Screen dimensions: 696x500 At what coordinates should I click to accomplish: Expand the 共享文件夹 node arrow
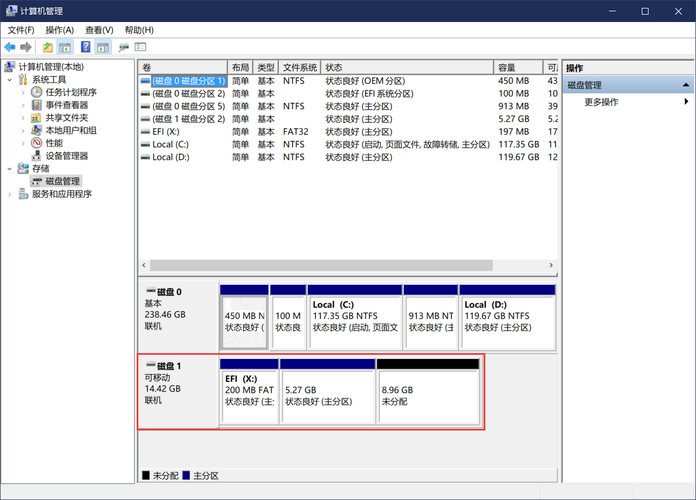[23, 118]
